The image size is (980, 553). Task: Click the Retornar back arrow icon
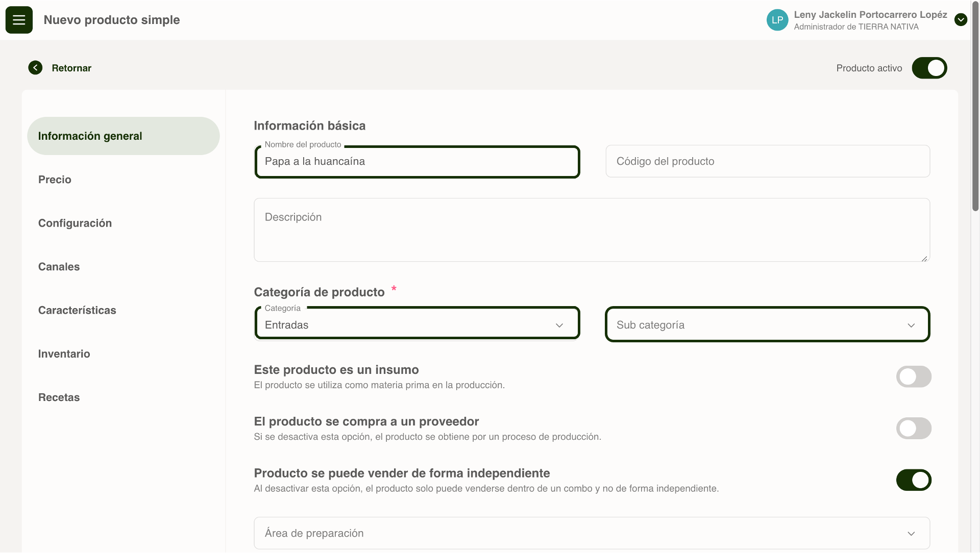[x=35, y=68]
